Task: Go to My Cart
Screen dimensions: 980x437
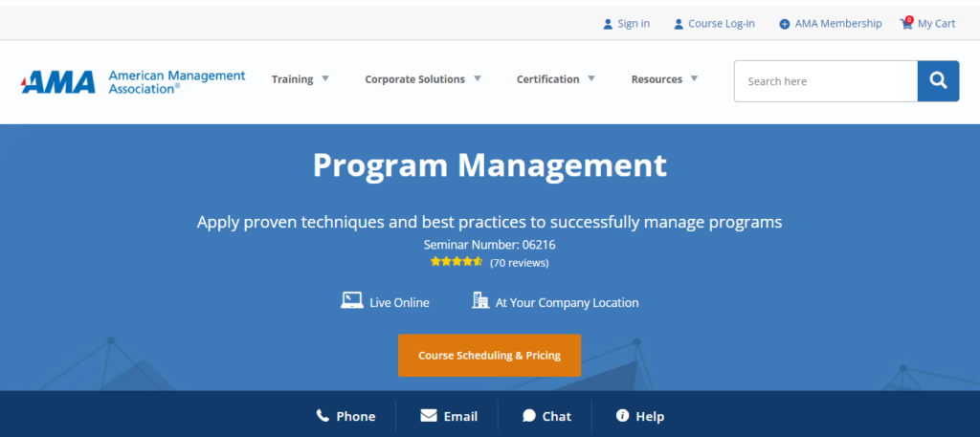Action: pos(936,24)
